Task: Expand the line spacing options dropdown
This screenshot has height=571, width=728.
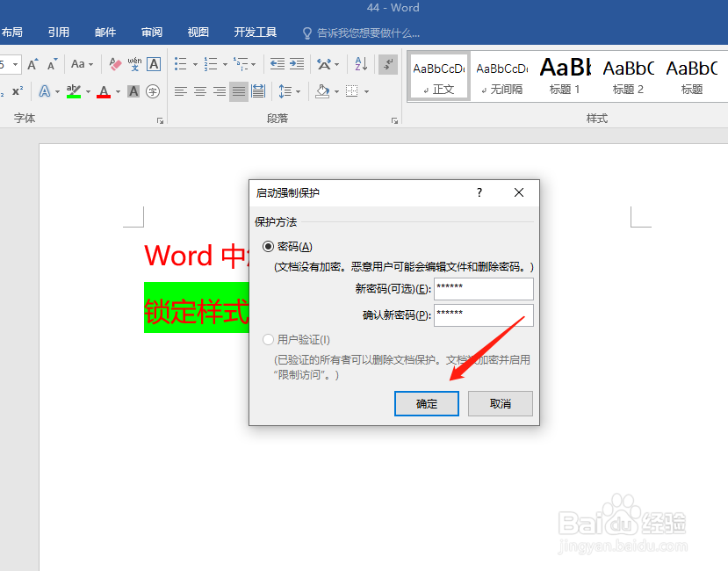Action: pyautogui.click(x=298, y=90)
